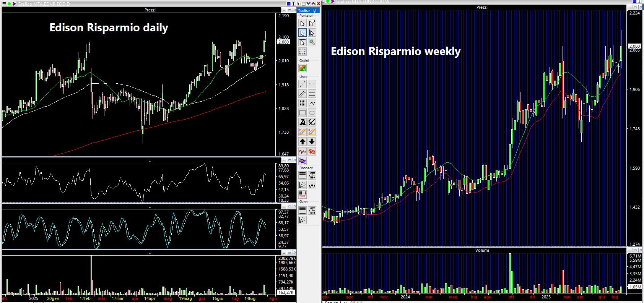Select the horizontal line segment tool
Viewport: 644px width, 303px height.
coord(312,84)
